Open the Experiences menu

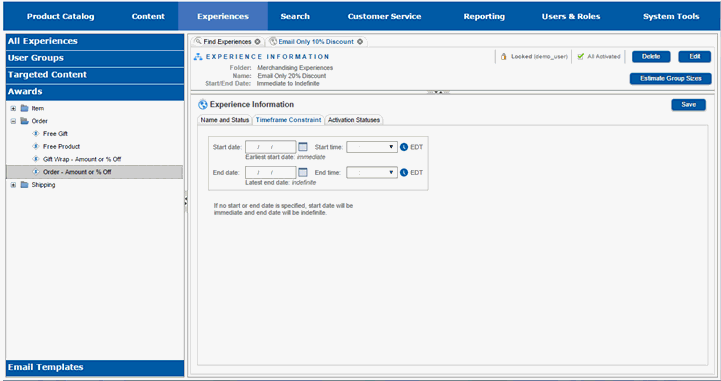[223, 17]
